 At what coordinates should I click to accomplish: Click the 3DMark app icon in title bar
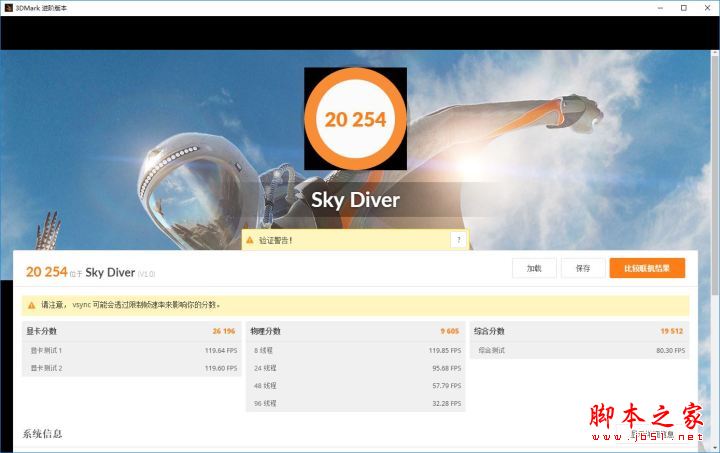pyautogui.click(x=8, y=8)
